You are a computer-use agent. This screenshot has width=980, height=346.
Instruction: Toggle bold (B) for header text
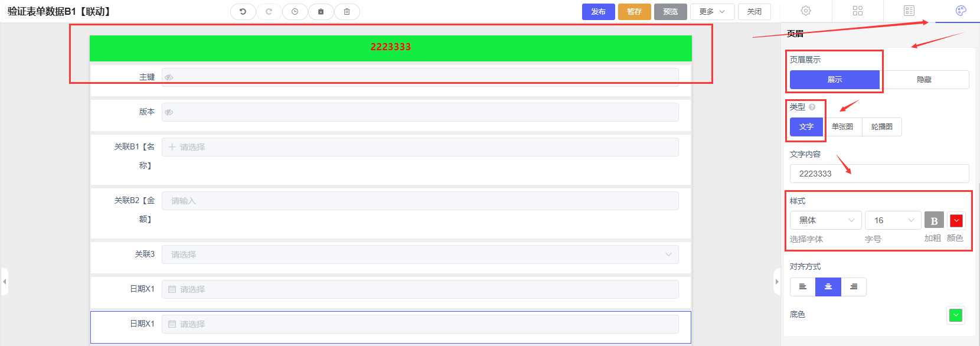[x=934, y=221]
